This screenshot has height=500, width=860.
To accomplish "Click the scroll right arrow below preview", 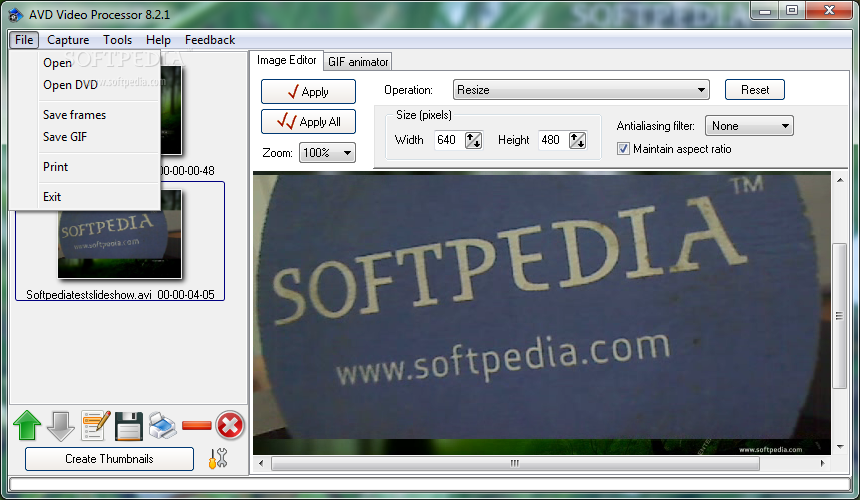I will (822, 463).
